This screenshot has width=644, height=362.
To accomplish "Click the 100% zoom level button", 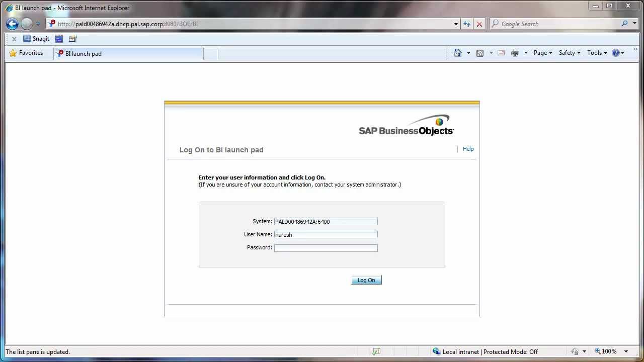I will pos(606,351).
